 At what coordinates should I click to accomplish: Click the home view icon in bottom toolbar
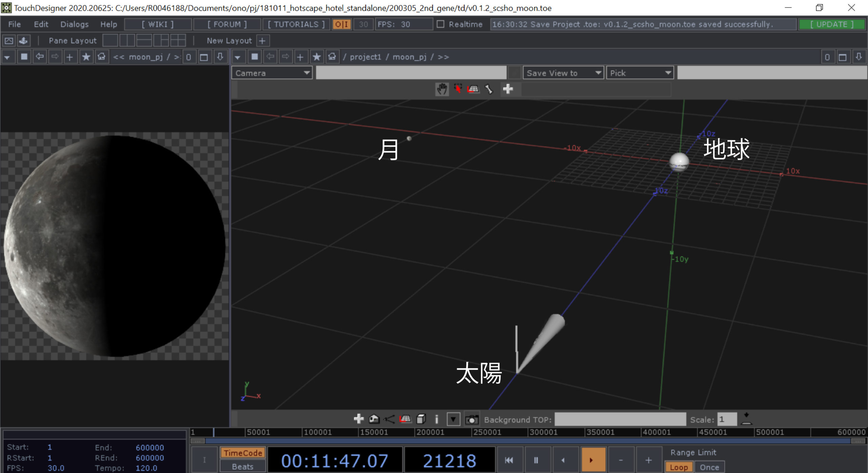pyautogui.click(x=374, y=419)
